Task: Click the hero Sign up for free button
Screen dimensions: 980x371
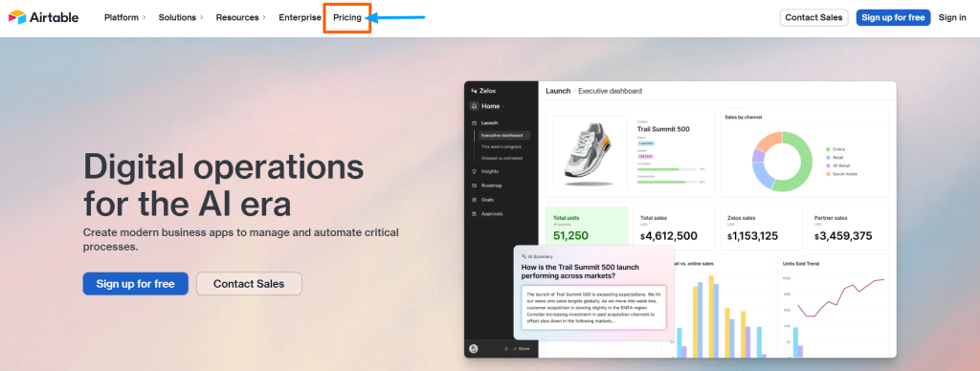Action: point(135,284)
